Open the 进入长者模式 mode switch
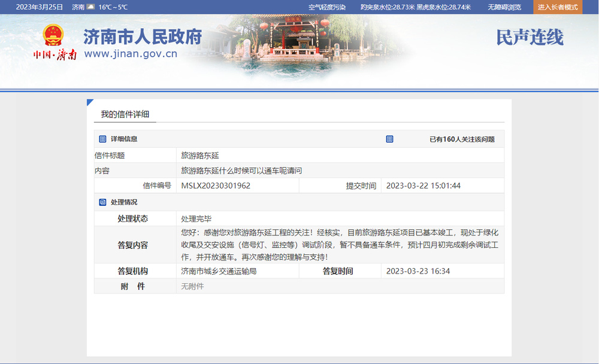 click(557, 8)
